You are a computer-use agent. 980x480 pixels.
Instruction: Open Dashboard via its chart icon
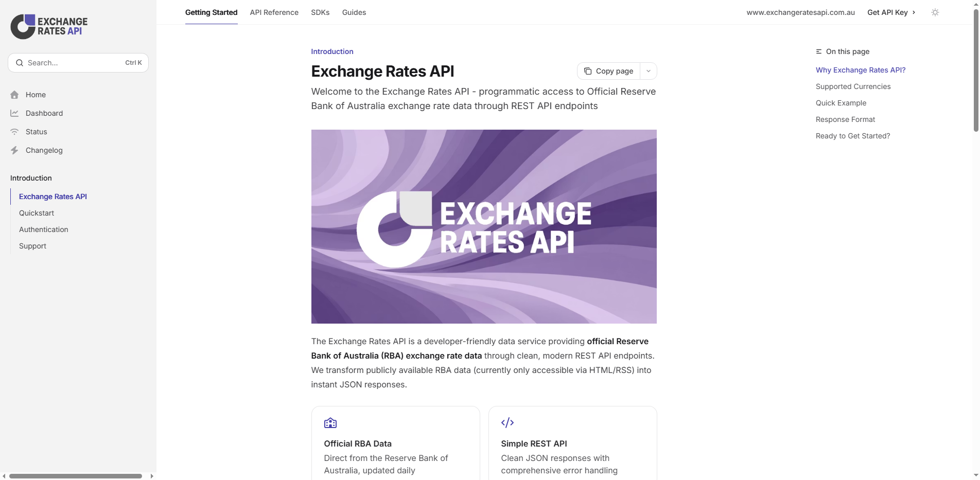(15, 113)
